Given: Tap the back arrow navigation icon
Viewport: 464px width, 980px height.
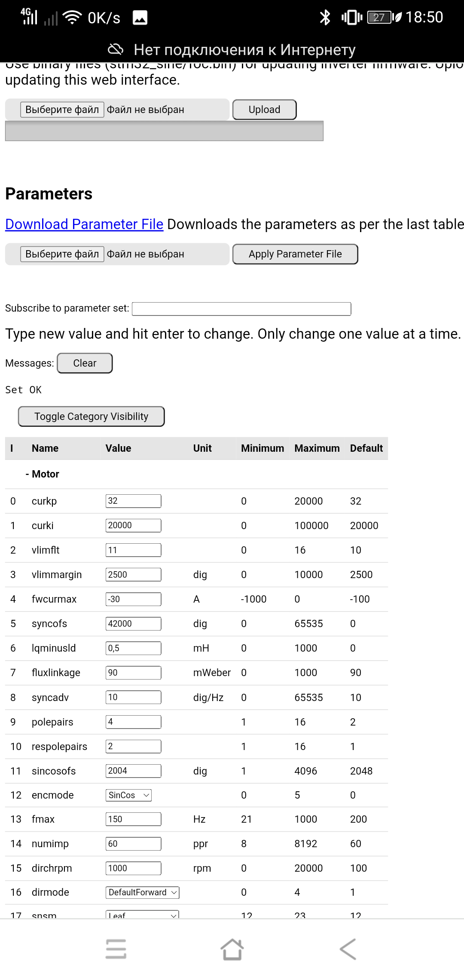Looking at the screenshot, I should point(348,949).
